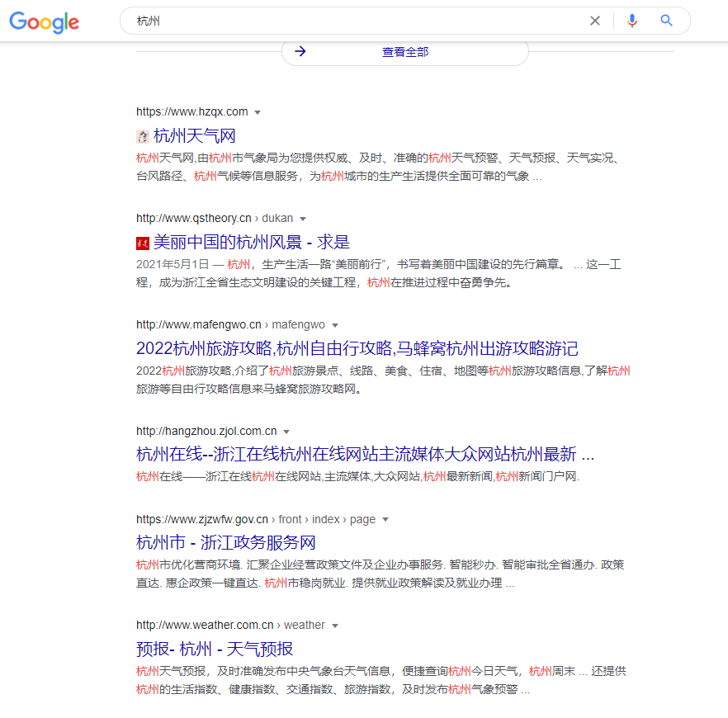This screenshot has height=718, width=728.
Task: Activate voice search with the microphone icon
Action: pos(632,21)
